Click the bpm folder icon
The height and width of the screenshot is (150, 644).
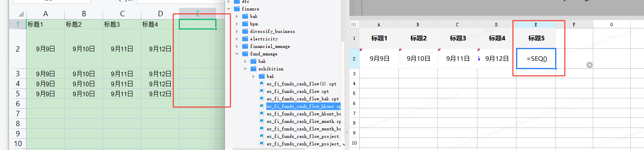[x=245, y=24]
